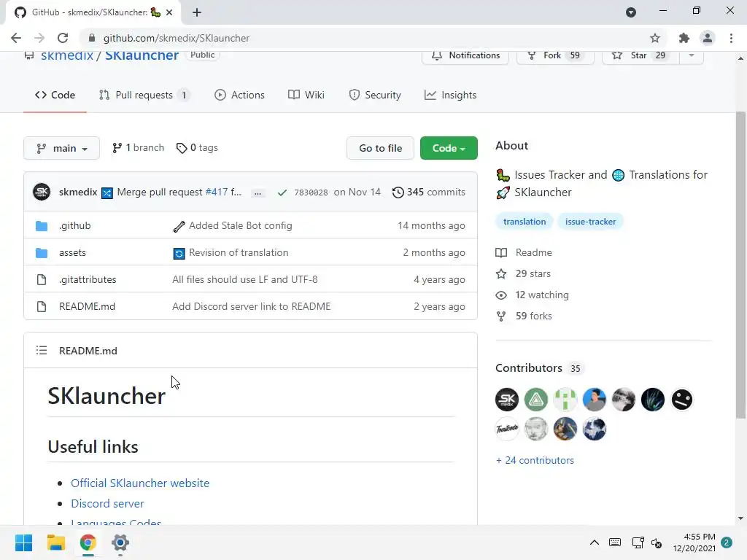Open commit hash 7830028

(x=311, y=192)
